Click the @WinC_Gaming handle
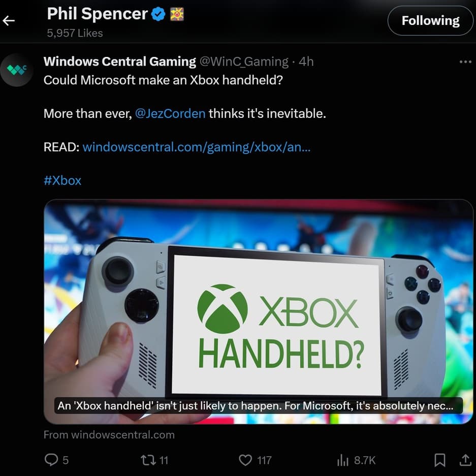Viewport: 476px width, 476px height. pos(244,61)
